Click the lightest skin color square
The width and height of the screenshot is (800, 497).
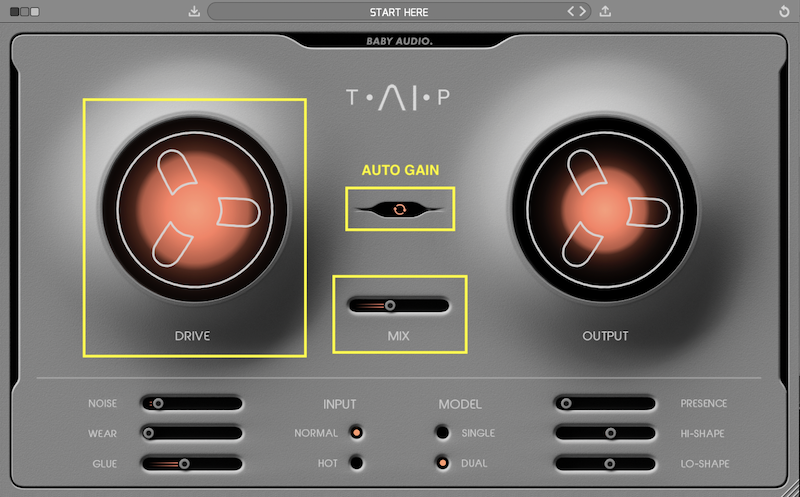(35, 11)
